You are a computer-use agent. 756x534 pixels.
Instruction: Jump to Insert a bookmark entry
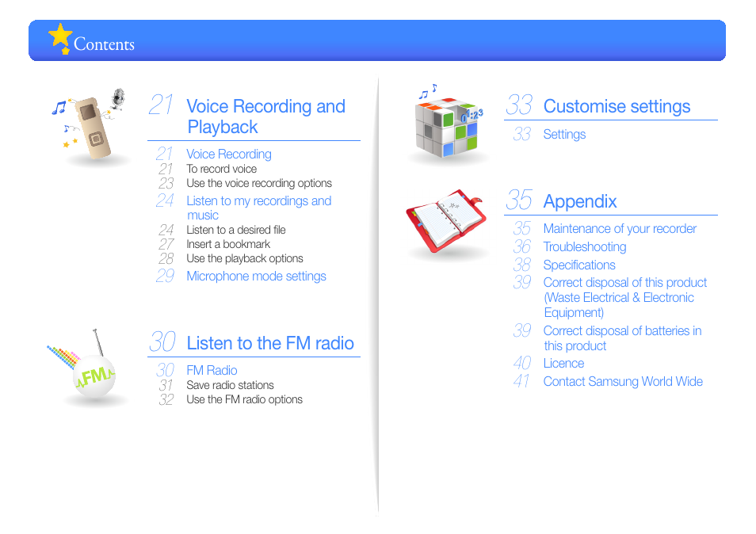(x=228, y=244)
